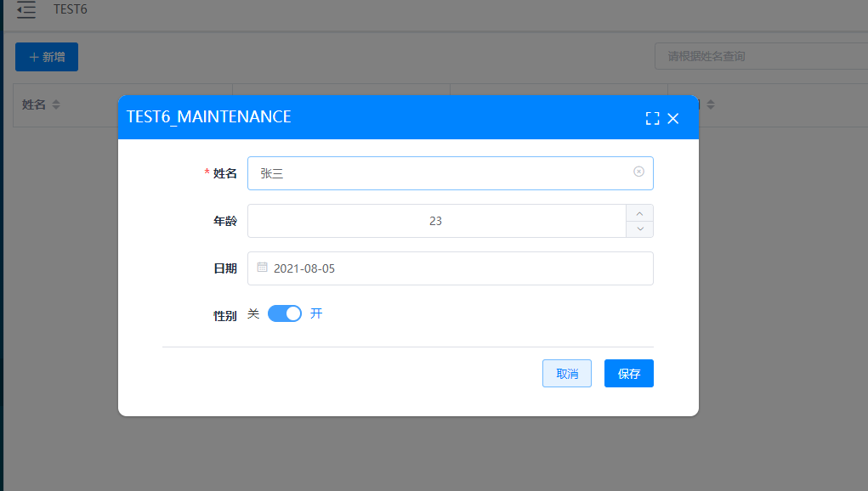Click the 取消 button

567,373
